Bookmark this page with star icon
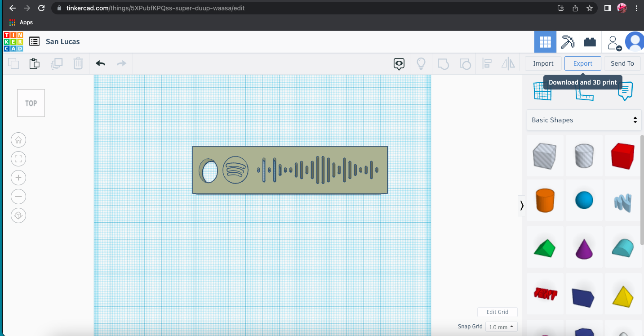This screenshot has width=644, height=336. (x=590, y=8)
